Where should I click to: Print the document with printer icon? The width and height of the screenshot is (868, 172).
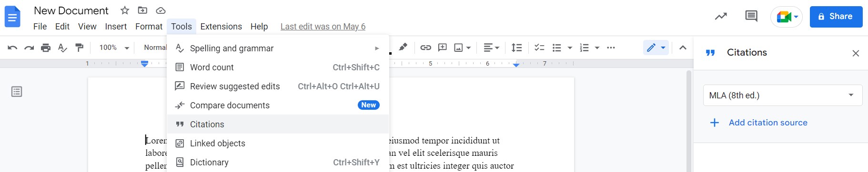point(46,48)
